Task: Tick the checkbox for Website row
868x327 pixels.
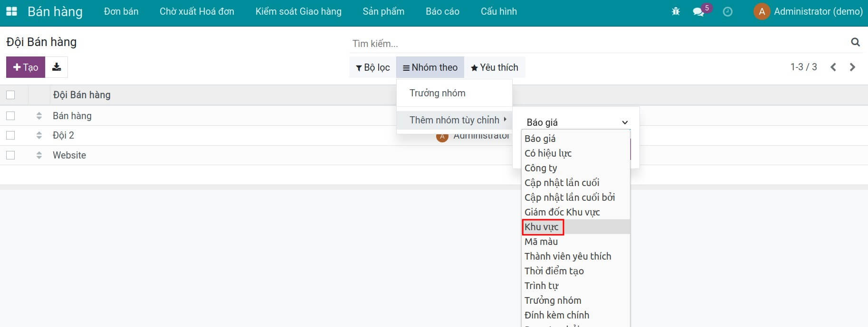Action: pos(10,155)
